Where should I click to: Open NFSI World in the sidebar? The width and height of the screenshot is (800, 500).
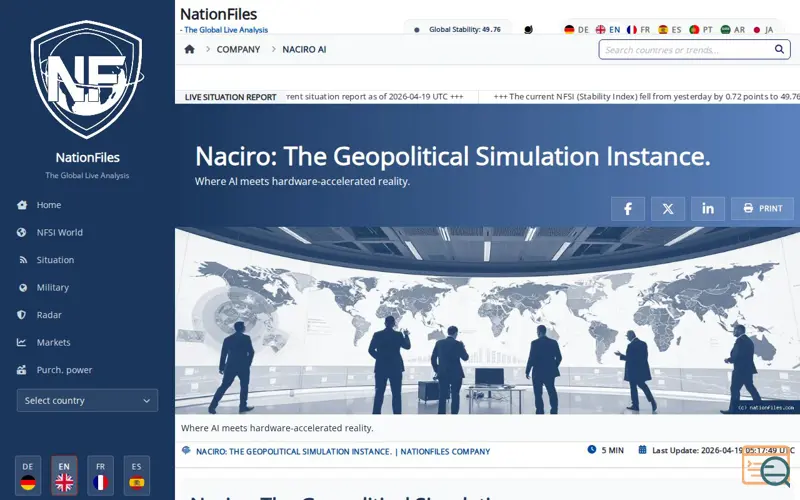pos(59,232)
